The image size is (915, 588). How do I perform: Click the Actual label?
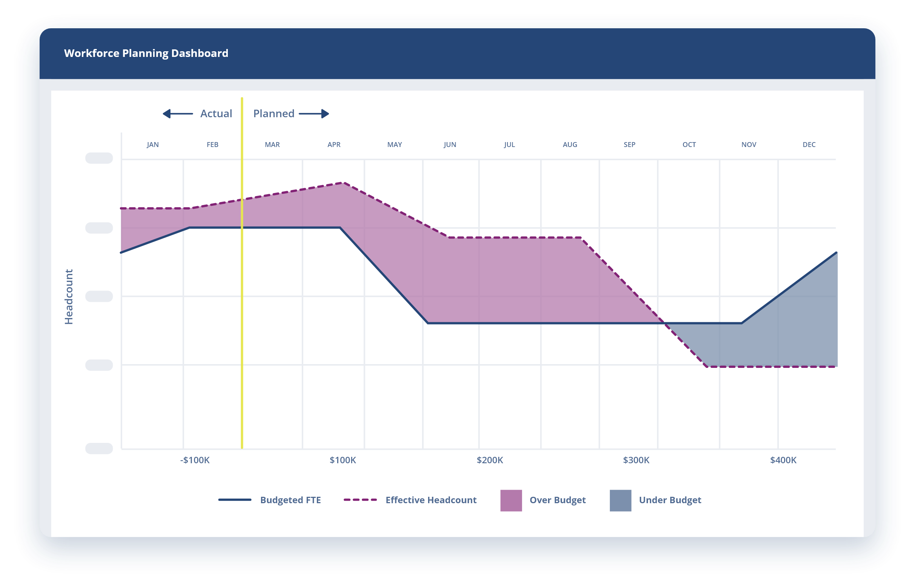tap(216, 113)
